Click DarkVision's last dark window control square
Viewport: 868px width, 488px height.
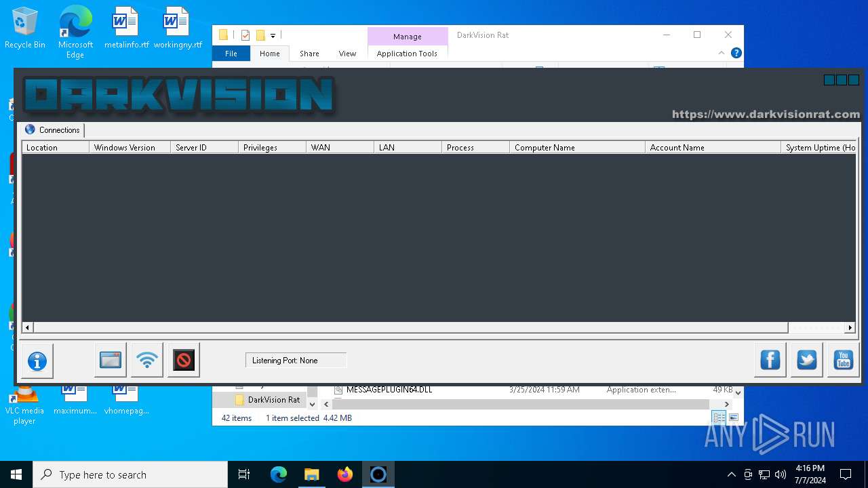[x=854, y=80]
